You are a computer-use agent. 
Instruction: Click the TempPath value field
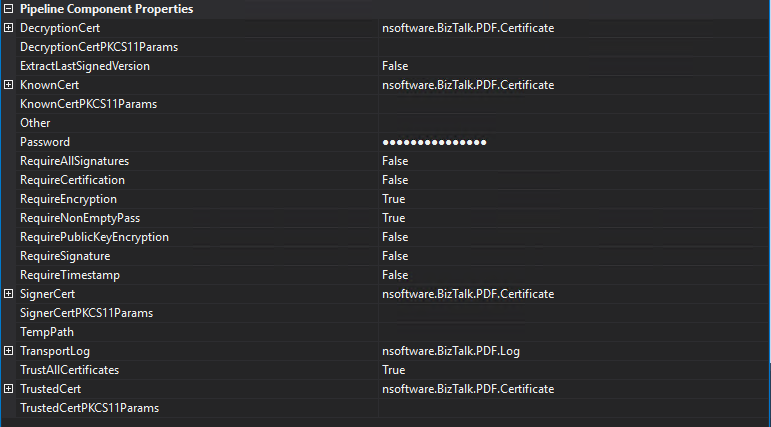573,332
